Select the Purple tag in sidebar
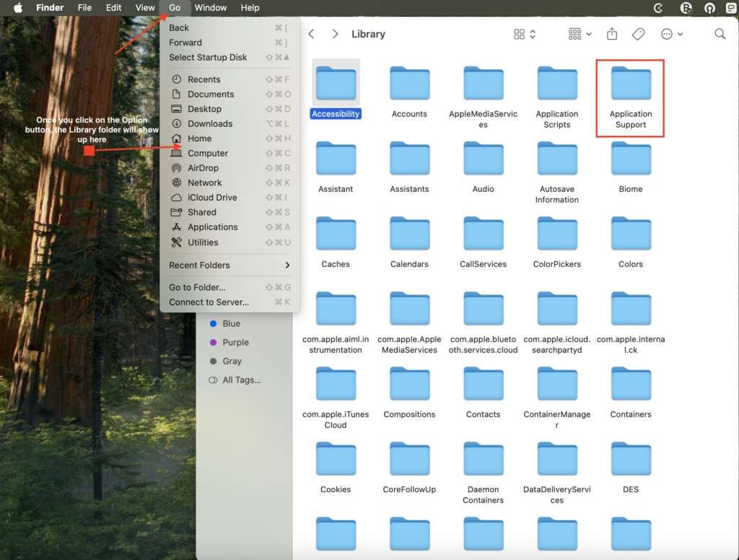 (x=235, y=342)
